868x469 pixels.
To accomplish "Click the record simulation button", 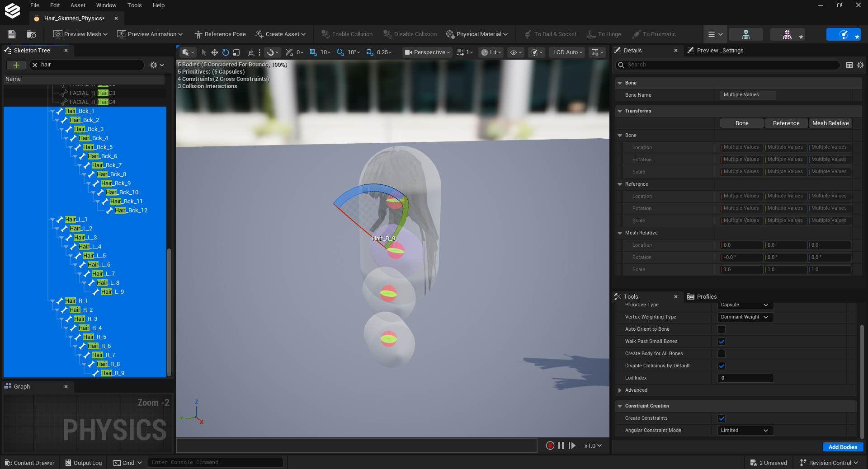I will [x=550, y=446].
